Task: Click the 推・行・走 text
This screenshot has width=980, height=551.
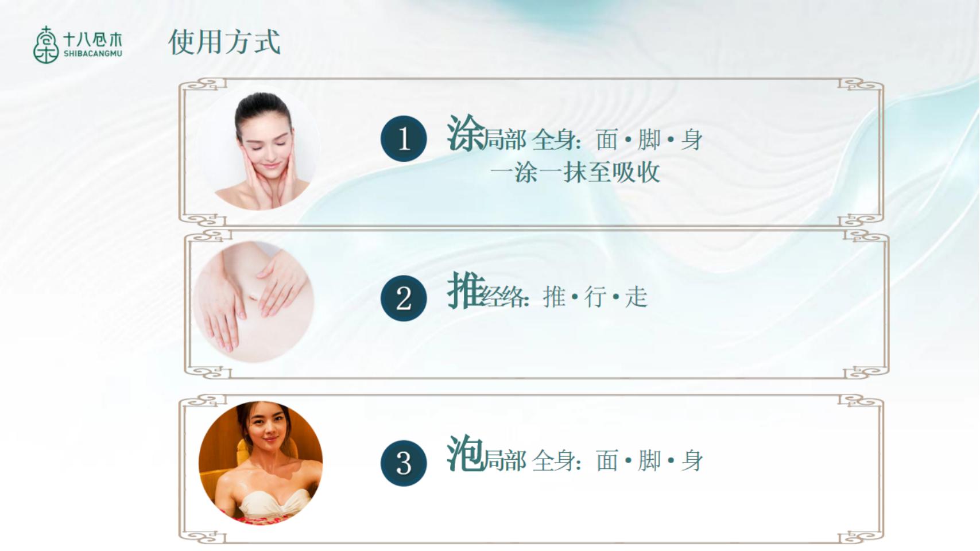Action: [x=595, y=297]
